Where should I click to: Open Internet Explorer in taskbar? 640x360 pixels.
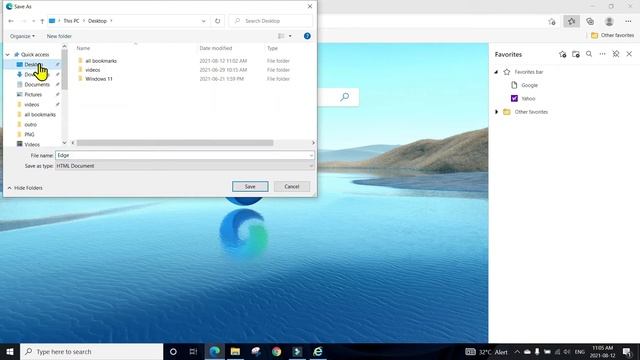tap(318, 351)
